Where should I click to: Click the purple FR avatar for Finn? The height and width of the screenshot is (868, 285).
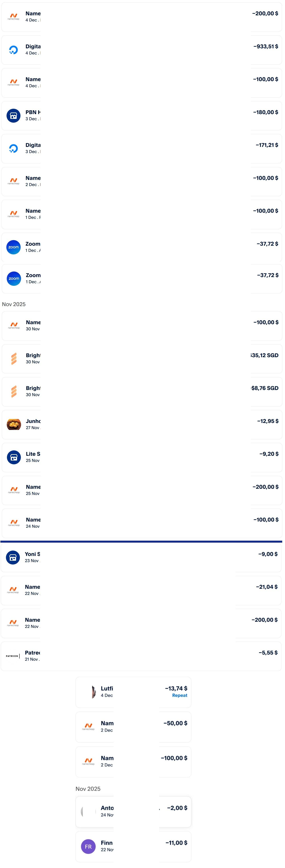coord(88,847)
